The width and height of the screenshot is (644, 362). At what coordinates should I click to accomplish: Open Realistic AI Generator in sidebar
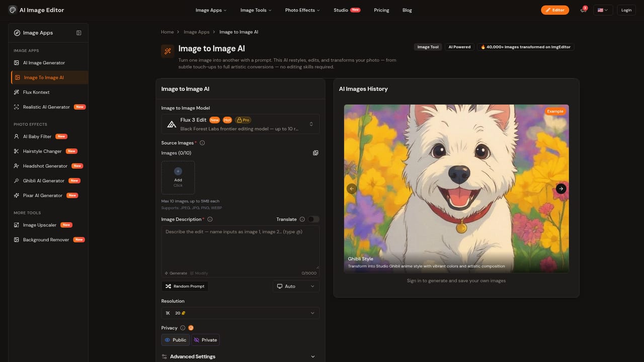click(x=49, y=107)
